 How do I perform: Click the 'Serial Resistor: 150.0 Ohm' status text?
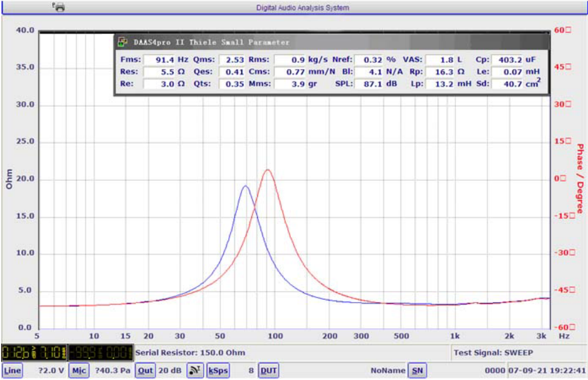click(x=190, y=353)
